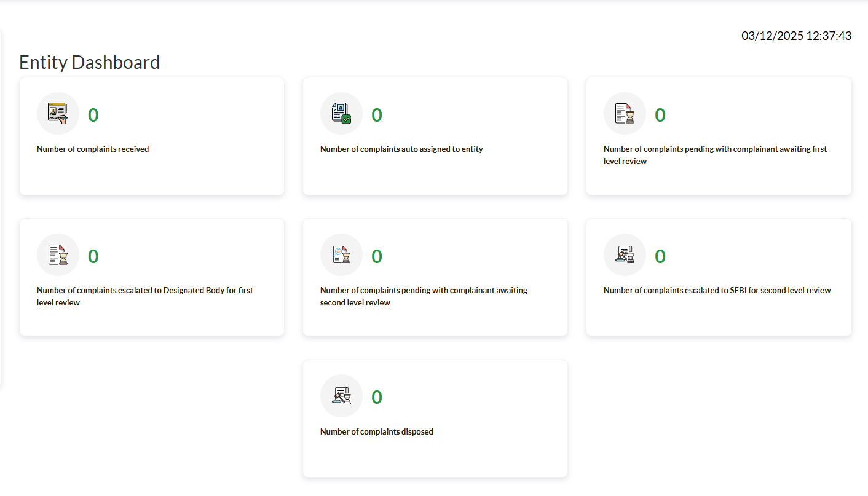The width and height of the screenshot is (868, 496).
Task: Select the complaints received count
Action: coord(93,115)
